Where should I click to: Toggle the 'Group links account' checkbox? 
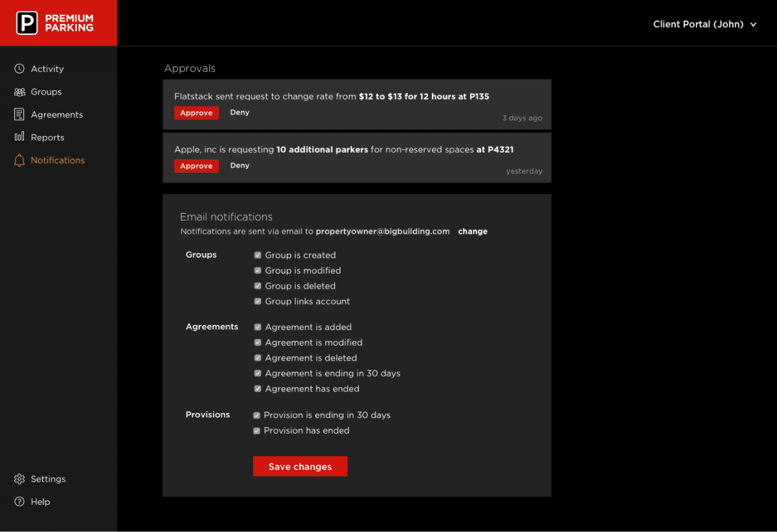258,302
